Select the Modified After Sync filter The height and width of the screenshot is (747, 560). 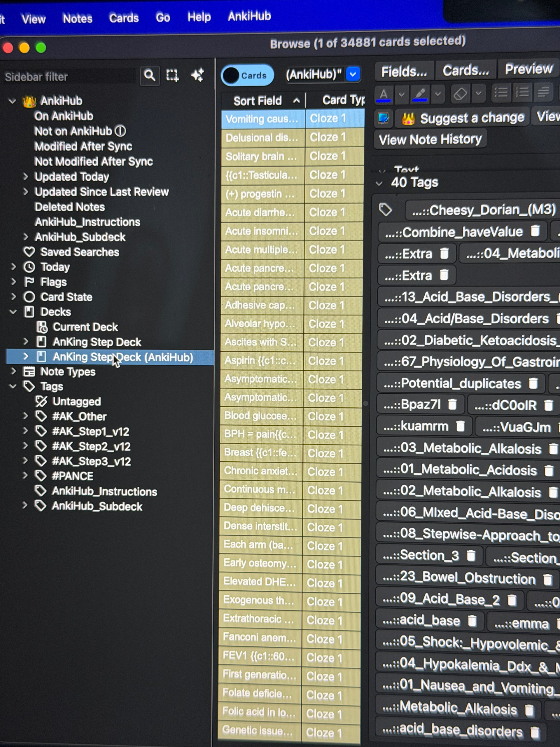(x=83, y=146)
